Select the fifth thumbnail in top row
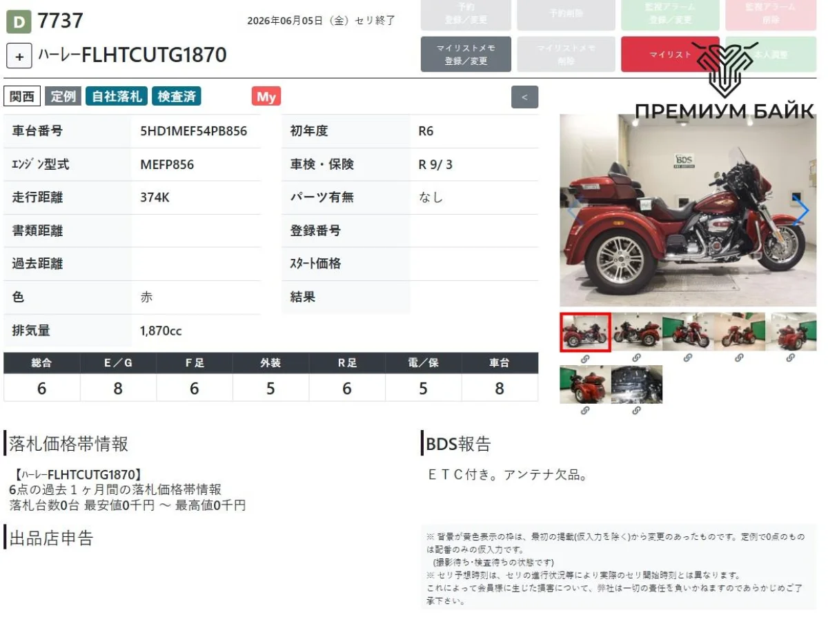Image resolution: width=828 pixels, height=644 pixels. click(791, 332)
